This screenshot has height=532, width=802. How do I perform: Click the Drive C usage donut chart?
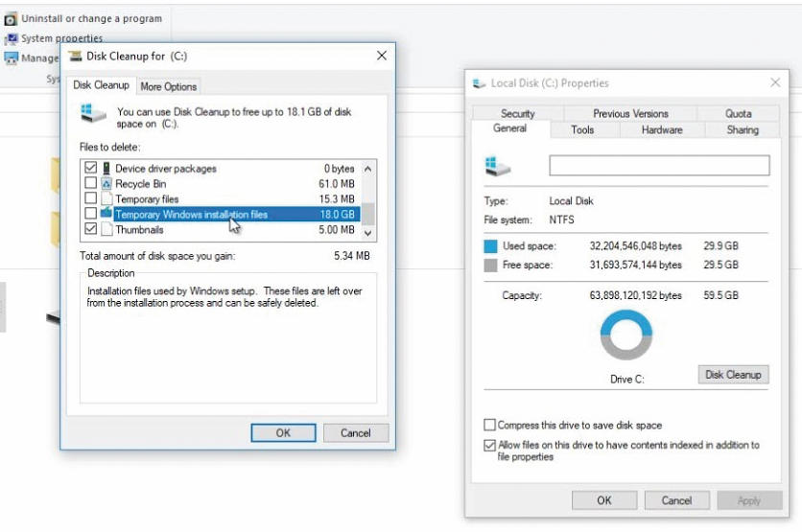tap(626, 335)
